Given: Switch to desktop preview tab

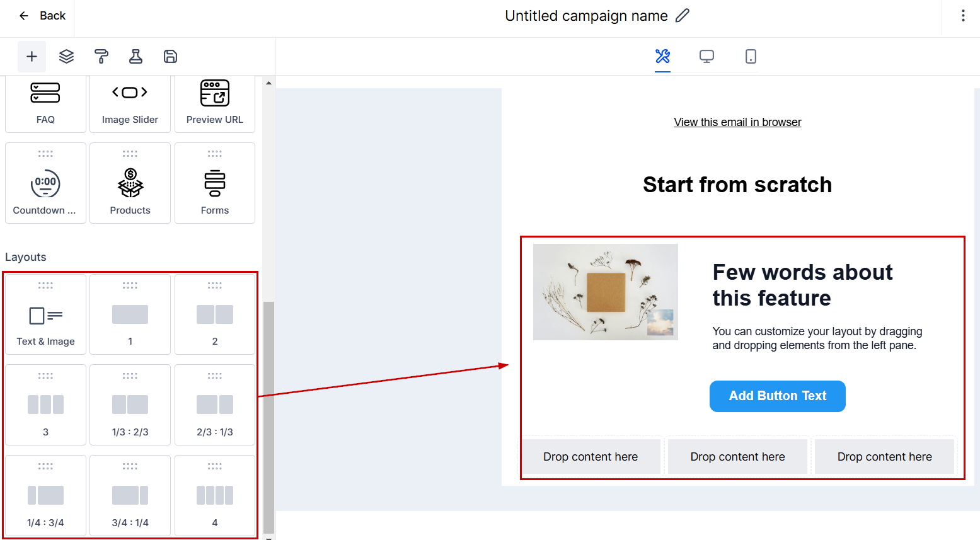Looking at the screenshot, I should (x=706, y=57).
